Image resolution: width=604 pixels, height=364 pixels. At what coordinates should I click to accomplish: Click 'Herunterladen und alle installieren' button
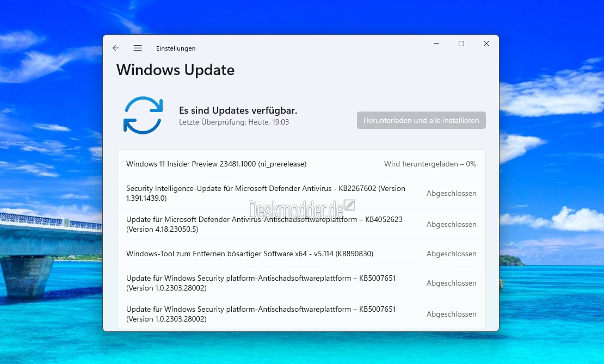[421, 120]
